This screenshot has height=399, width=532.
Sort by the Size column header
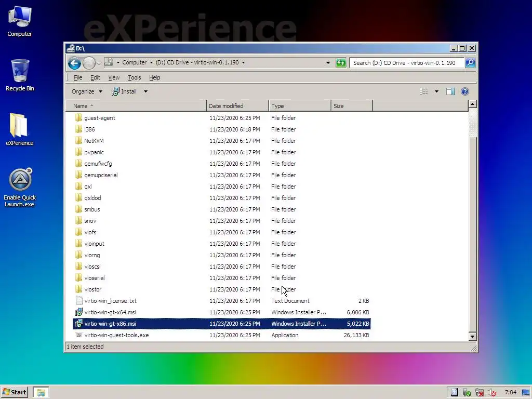click(x=352, y=106)
